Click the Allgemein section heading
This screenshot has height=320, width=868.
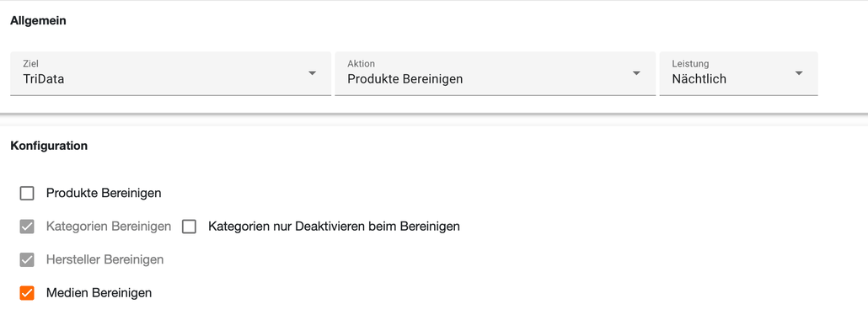pos(38,21)
